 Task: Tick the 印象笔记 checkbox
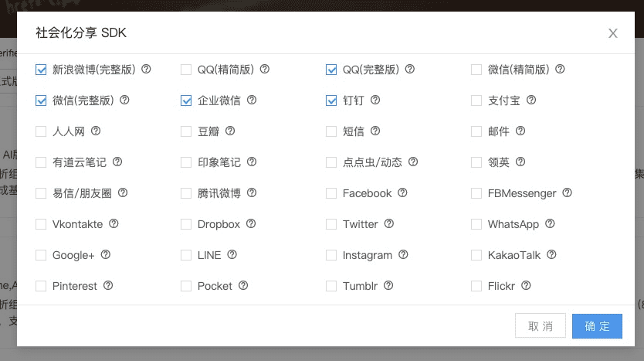[186, 162]
